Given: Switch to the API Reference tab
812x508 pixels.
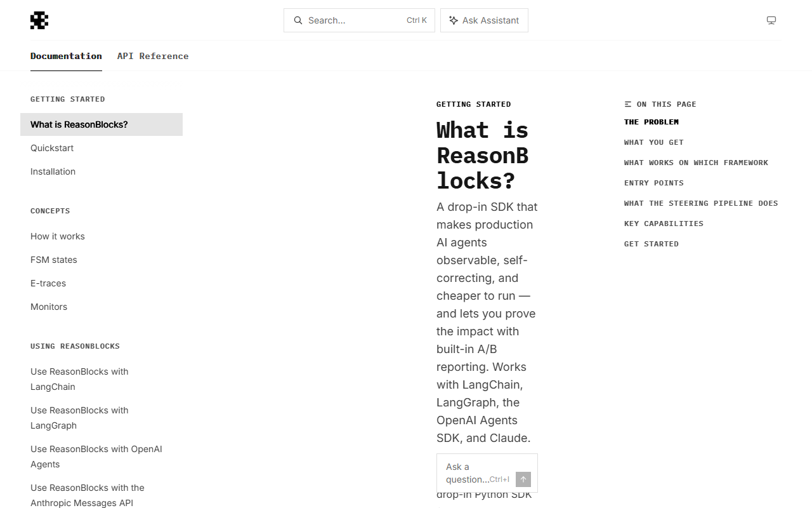Looking at the screenshot, I should pyautogui.click(x=153, y=56).
